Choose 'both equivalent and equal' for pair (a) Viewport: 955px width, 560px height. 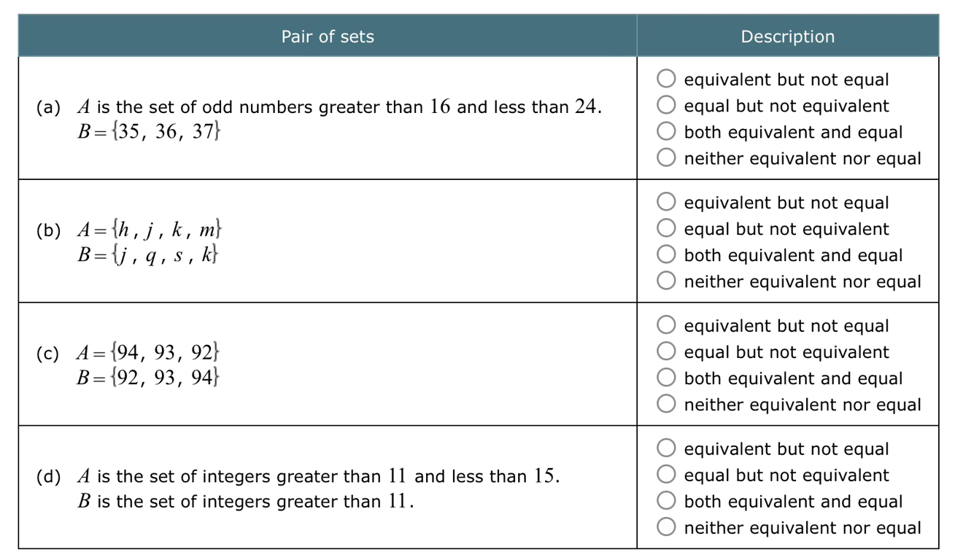[666, 131]
